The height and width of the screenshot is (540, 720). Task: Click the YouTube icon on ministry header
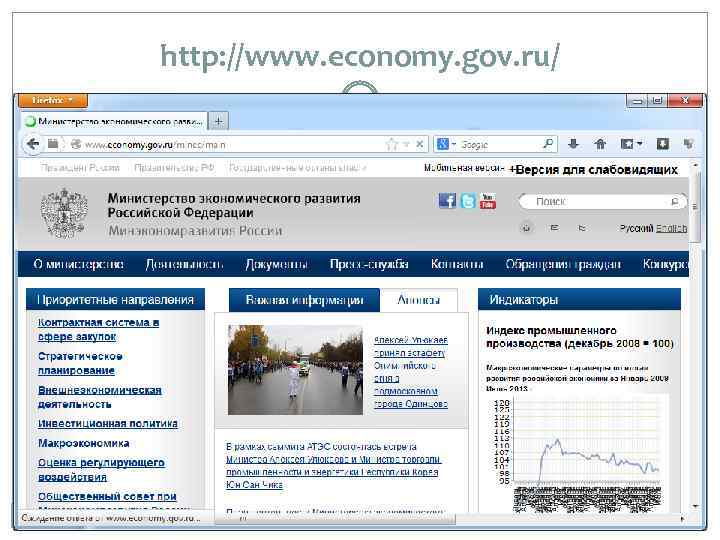click(488, 201)
